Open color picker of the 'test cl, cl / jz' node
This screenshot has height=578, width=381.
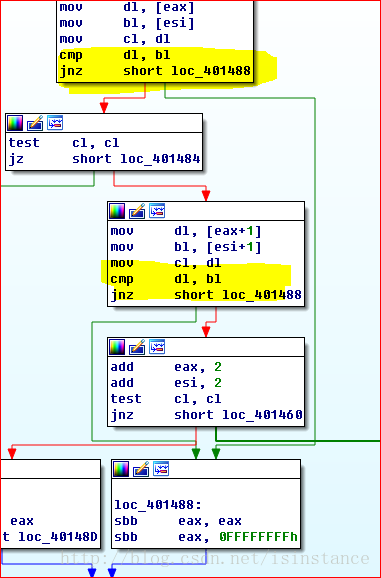[15, 123]
